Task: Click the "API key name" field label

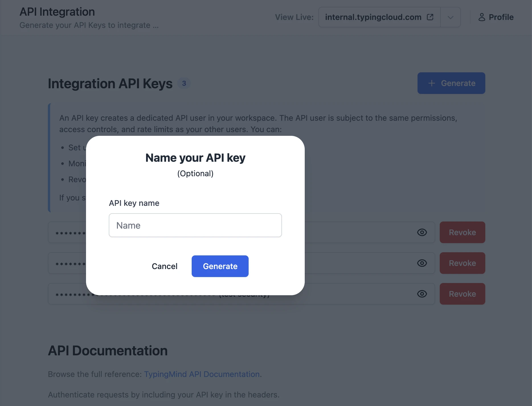Action: tap(134, 203)
